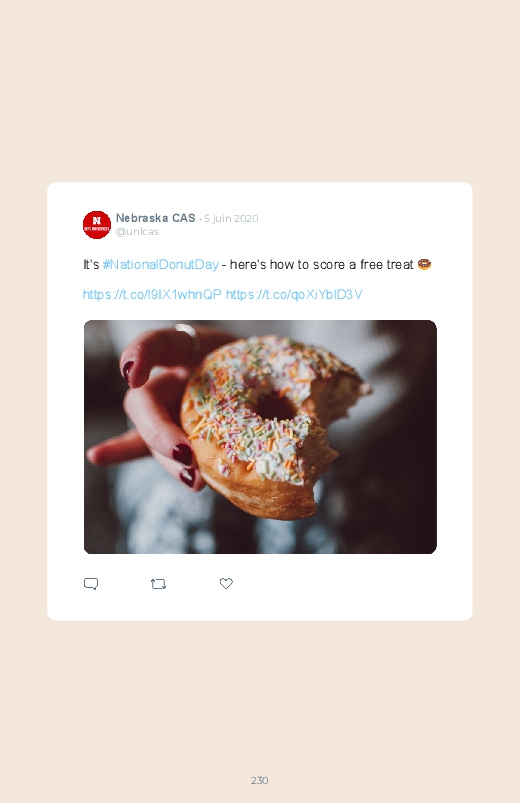
Task: Open the sprinkled donut photo
Action: pos(260,437)
